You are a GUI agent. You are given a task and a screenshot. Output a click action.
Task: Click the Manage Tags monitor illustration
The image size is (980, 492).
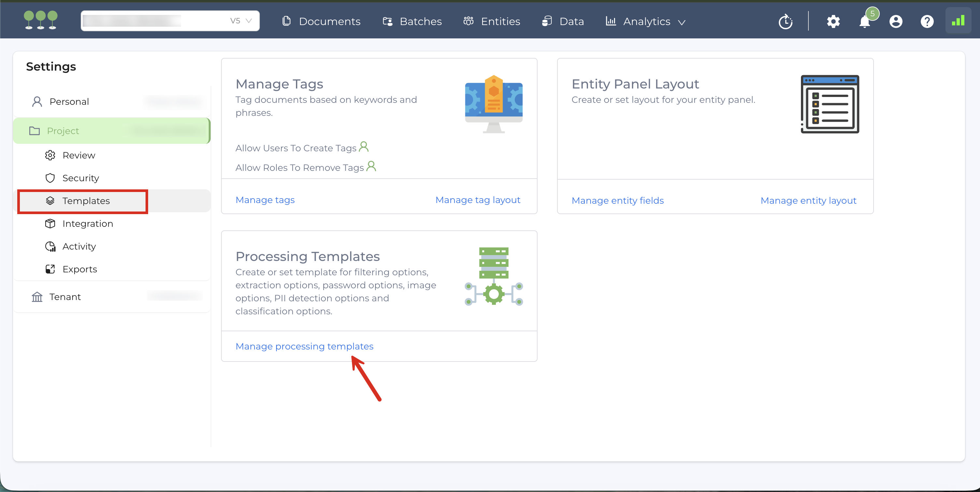[494, 104]
